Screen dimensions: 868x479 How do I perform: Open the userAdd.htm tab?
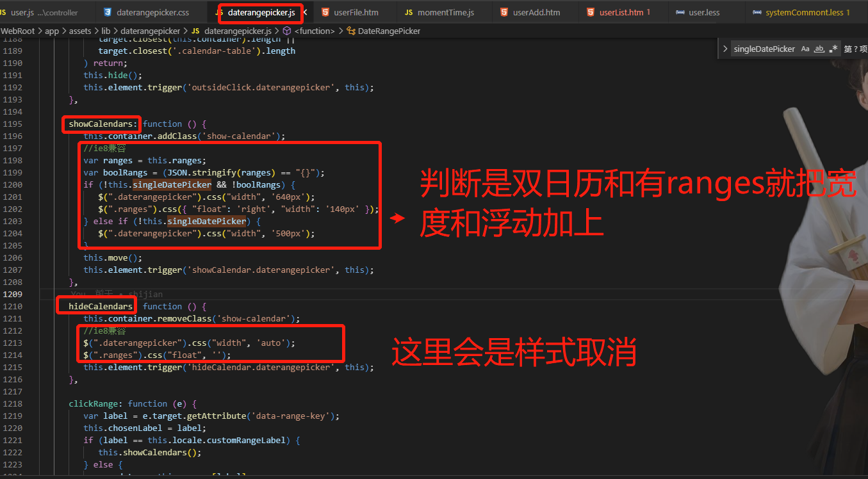tap(535, 12)
